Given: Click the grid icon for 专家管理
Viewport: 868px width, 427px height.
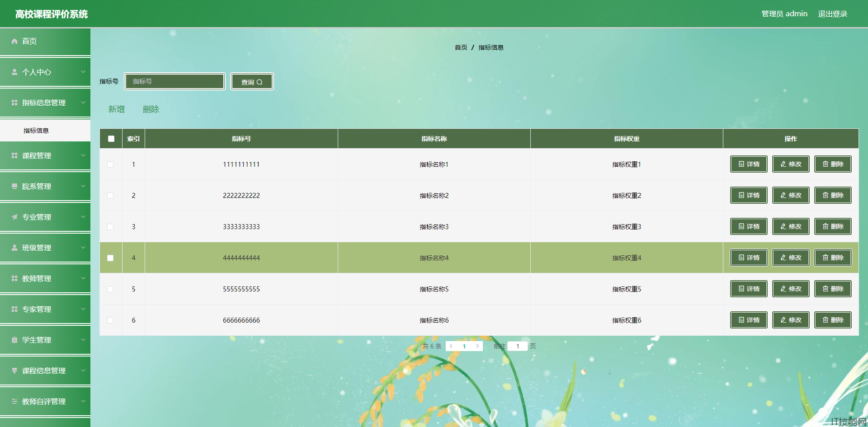Looking at the screenshot, I should 14,309.
